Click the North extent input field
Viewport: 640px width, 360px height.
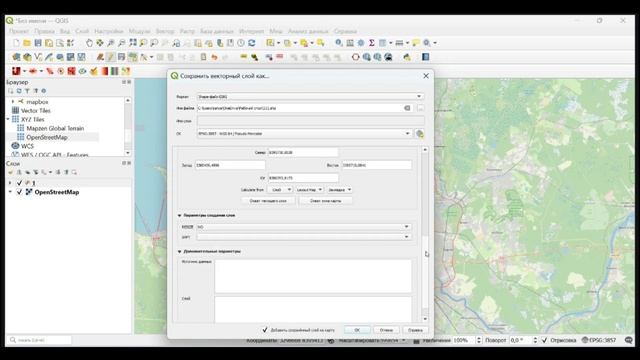tap(303, 152)
